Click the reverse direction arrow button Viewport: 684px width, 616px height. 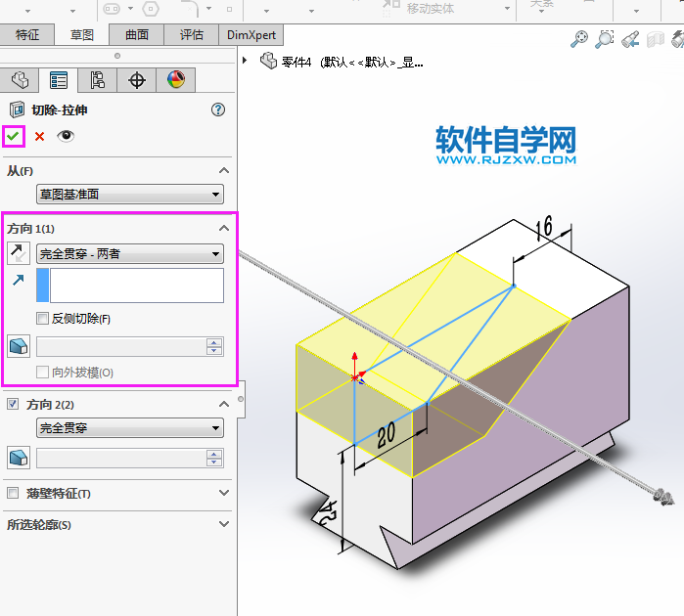pyautogui.click(x=19, y=253)
